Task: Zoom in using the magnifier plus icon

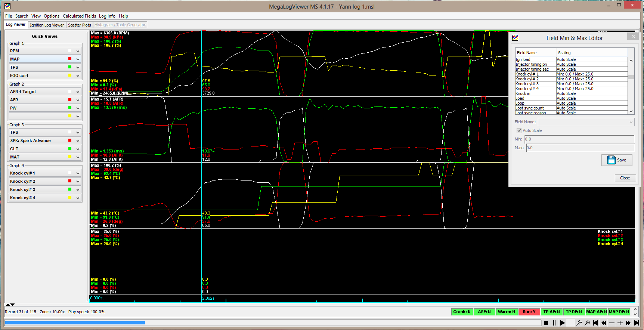Action: coord(587,323)
